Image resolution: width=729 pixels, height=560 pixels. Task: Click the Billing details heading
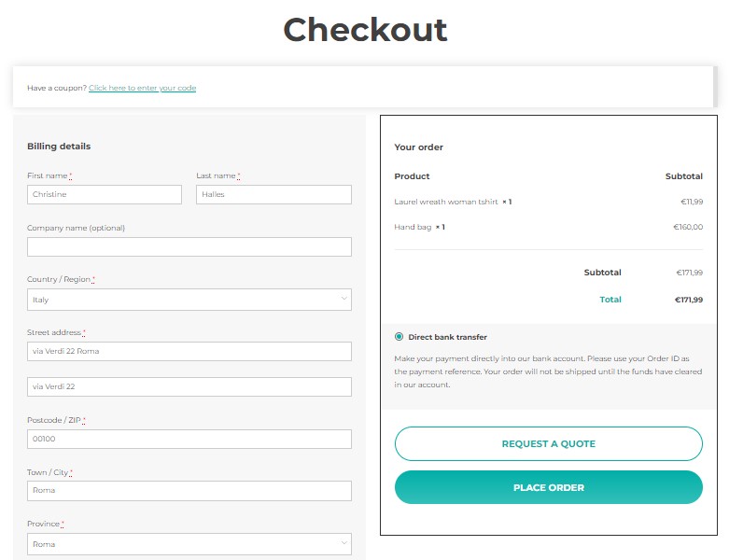59,147
